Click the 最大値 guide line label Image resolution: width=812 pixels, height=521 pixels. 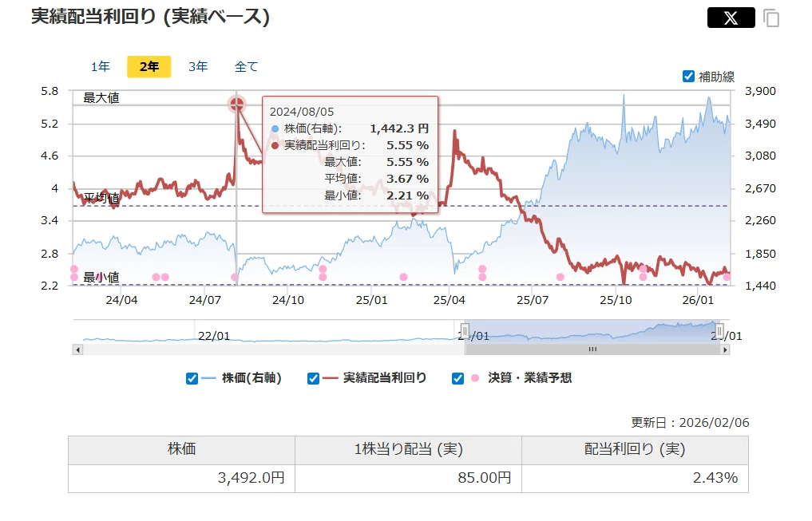coord(101,98)
